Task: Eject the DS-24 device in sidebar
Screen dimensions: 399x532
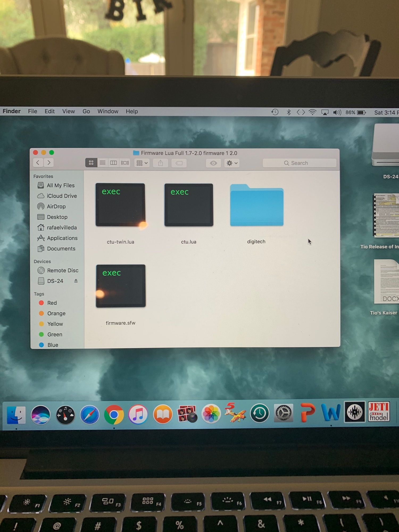Action: point(76,281)
